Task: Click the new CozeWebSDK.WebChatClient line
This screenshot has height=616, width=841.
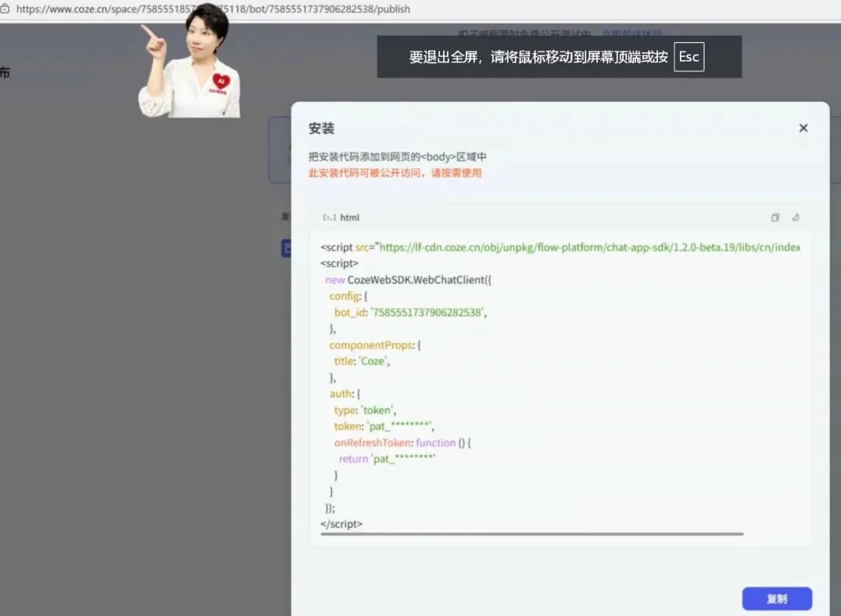Action: (408, 280)
